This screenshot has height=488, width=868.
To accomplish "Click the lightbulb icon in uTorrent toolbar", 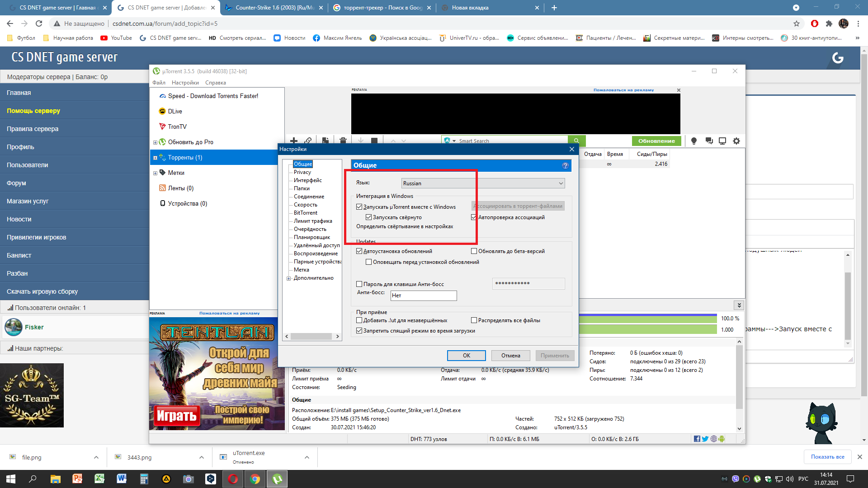I will point(694,141).
